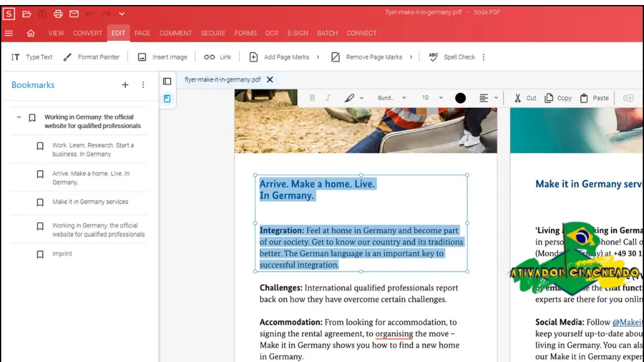Image resolution: width=644 pixels, height=362 pixels.
Task: Open the SECURE tab
Action: [x=213, y=33]
